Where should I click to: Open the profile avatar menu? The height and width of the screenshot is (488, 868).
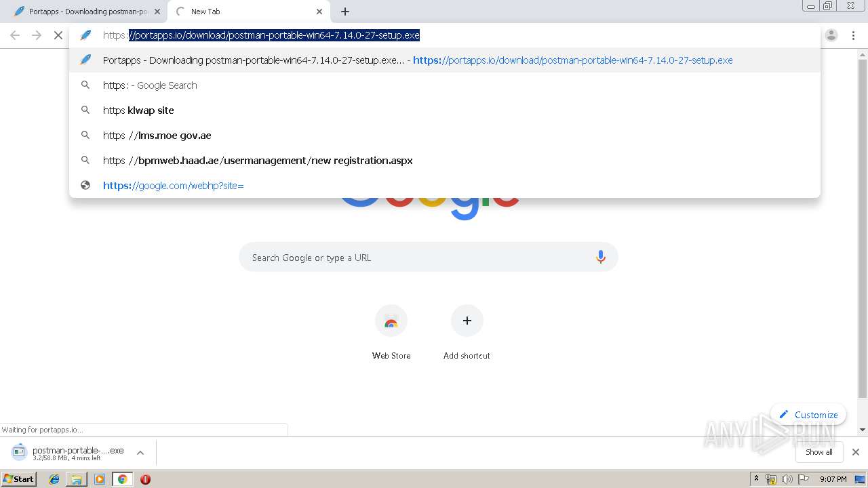(831, 35)
